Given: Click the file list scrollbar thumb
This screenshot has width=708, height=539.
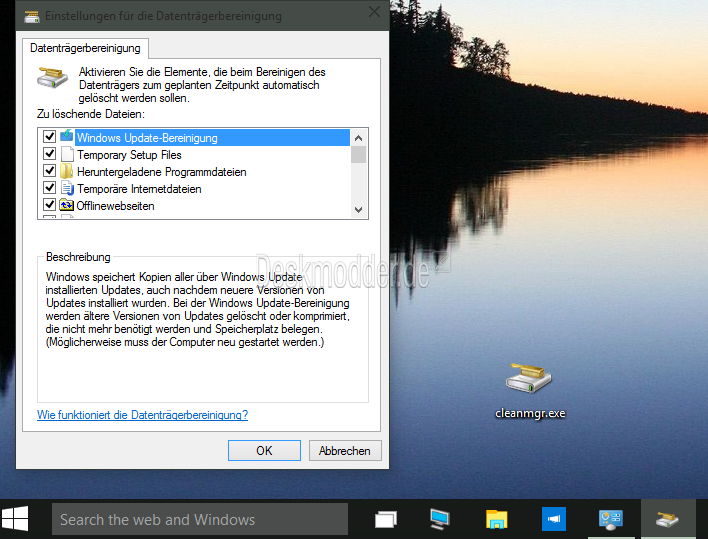Looking at the screenshot, I should click(x=359, y=154).
